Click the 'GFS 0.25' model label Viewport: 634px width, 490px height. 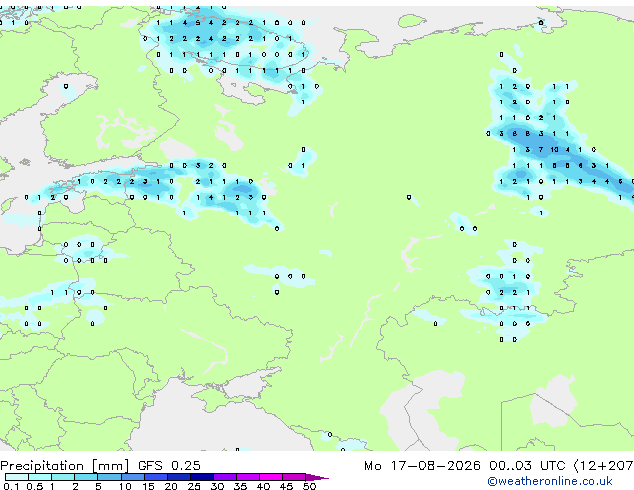click(169, 465)
